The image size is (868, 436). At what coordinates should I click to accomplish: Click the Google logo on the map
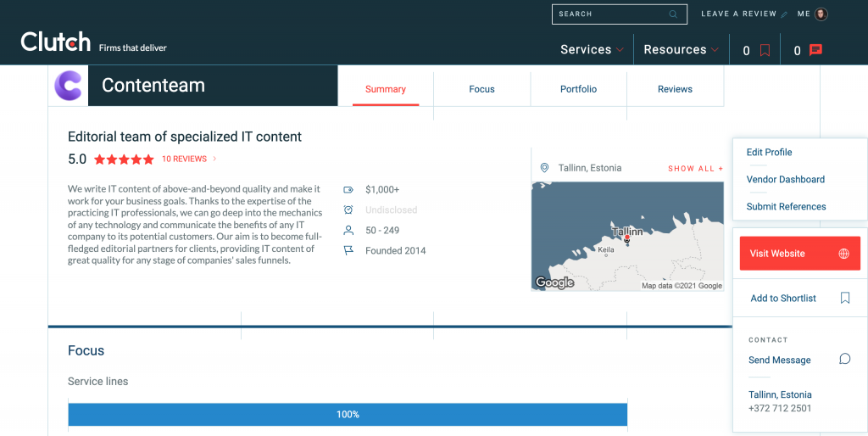pyautogui.click(x=554, y=282)
